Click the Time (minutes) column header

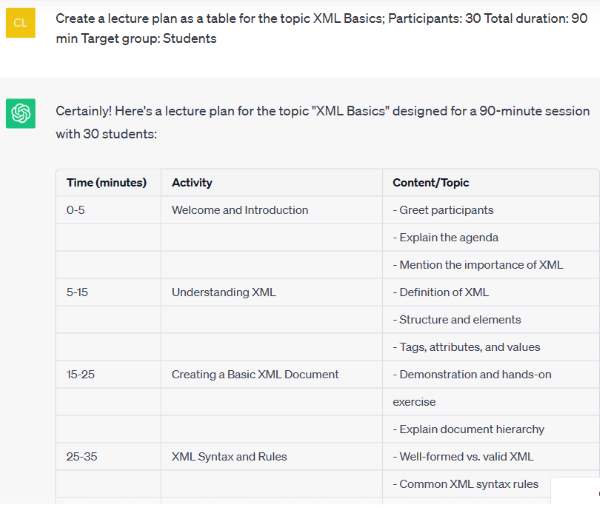106,182
